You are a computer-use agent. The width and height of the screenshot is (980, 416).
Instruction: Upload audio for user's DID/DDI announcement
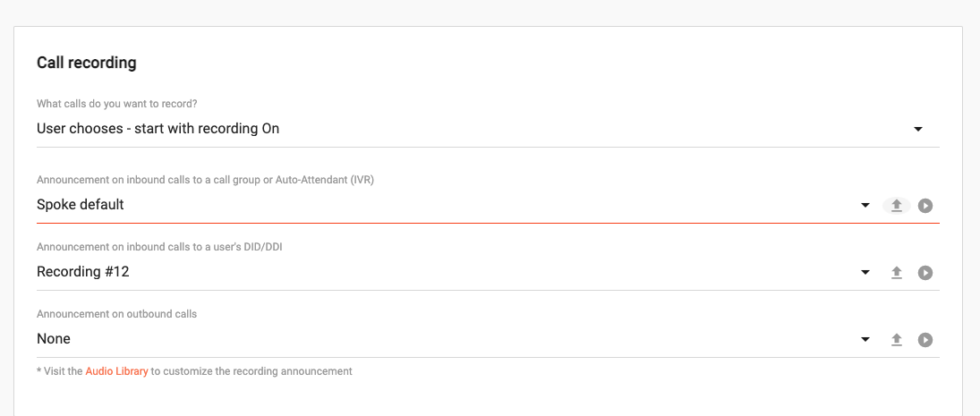coord(896,273)
